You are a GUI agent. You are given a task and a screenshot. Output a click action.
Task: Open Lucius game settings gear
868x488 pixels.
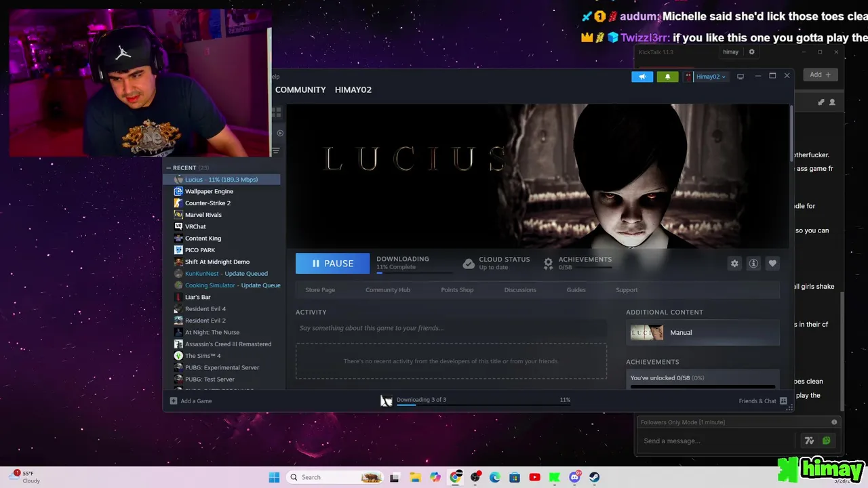(734, 264)
